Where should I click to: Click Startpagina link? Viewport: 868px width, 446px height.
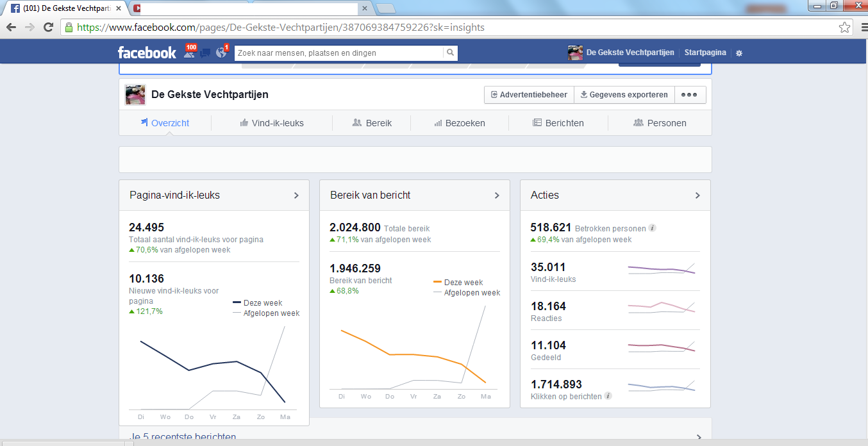pos(705,53)
